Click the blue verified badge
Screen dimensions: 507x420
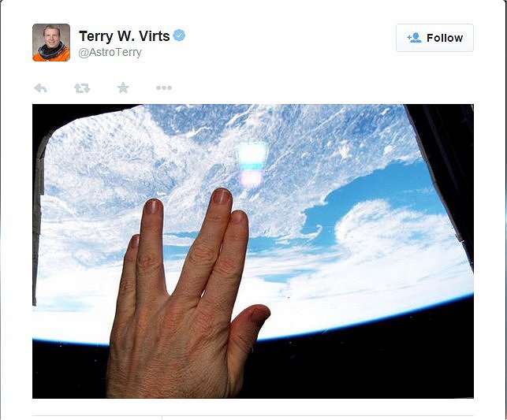click(x=179, y=35)
